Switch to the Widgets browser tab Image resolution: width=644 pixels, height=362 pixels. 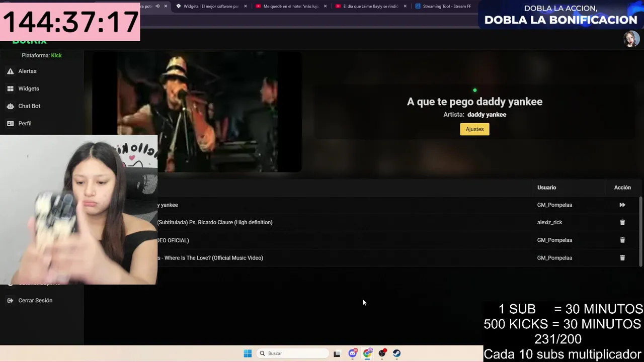[x=210, y=7]
